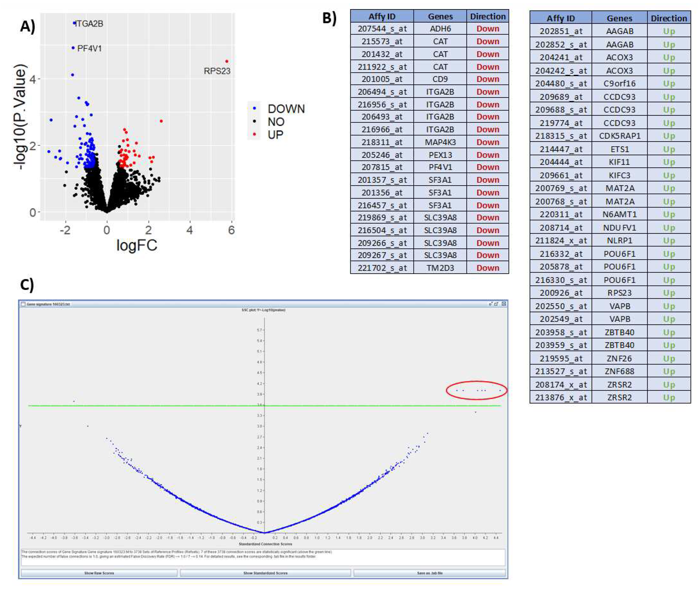Click the red UP legend dot
This screenshot has width=700, height=589.
(255, 135)
